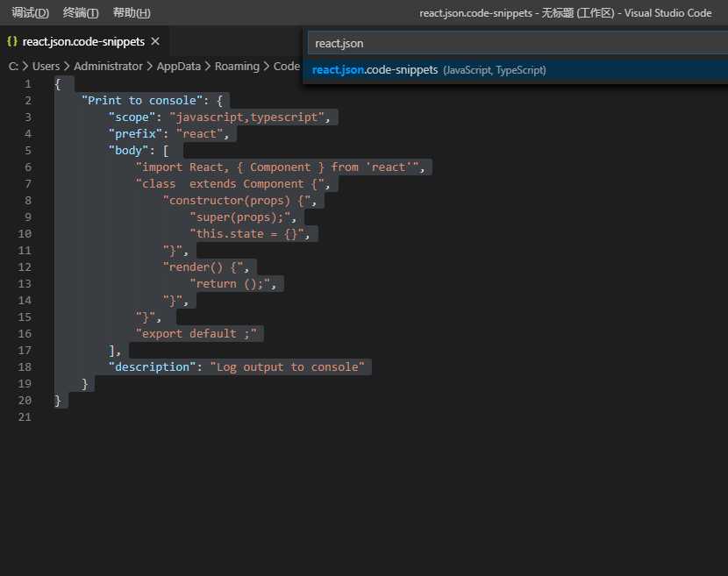Click the "scope" key on line 3

coord(132,117)
